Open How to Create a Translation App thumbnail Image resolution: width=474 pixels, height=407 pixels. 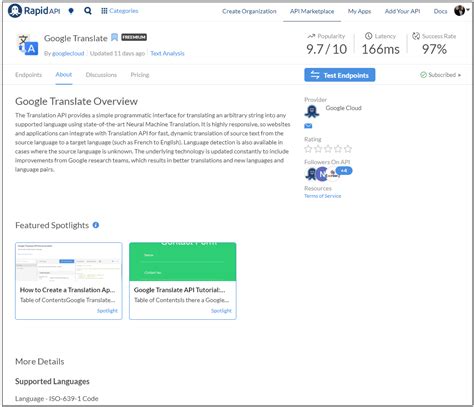coord(69,262)
